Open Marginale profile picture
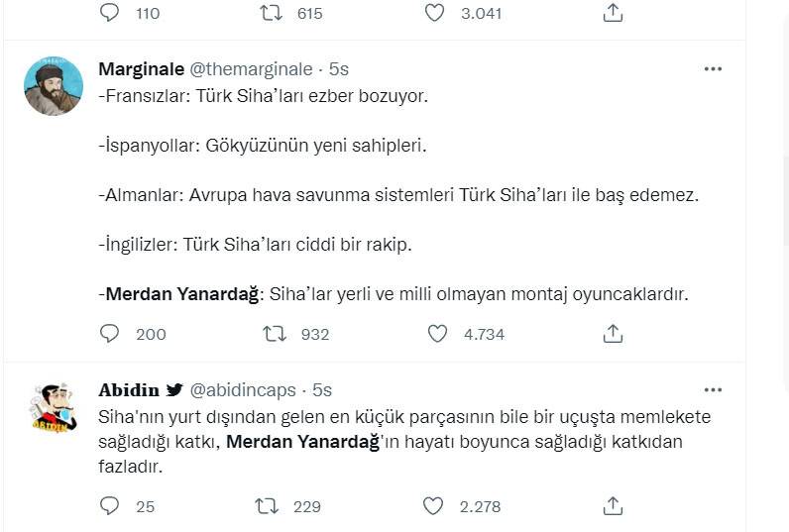This screenshot has width=789, height=532. pos(54,86)
